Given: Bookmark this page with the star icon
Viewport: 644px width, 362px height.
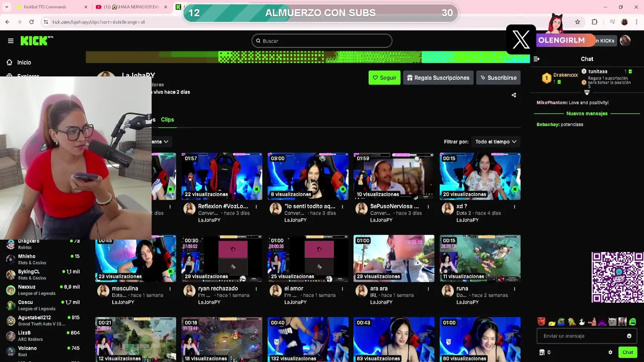Looking at the screenshot, I should point(578,22).
